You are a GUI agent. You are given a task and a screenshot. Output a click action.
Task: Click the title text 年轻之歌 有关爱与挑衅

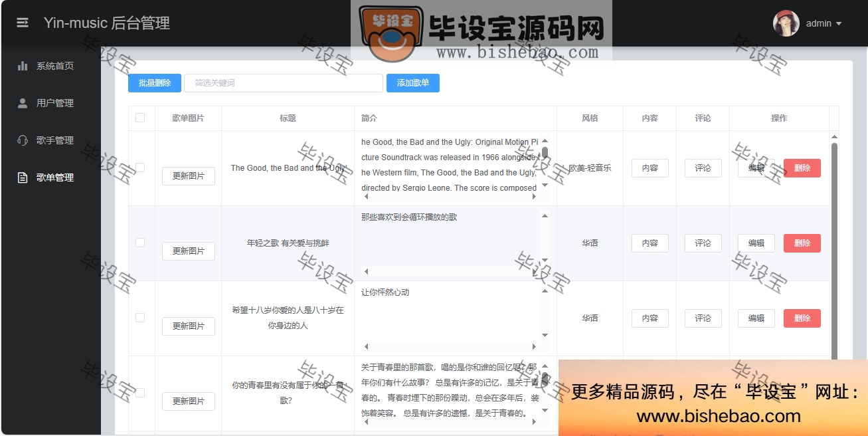tap(288, 243)
